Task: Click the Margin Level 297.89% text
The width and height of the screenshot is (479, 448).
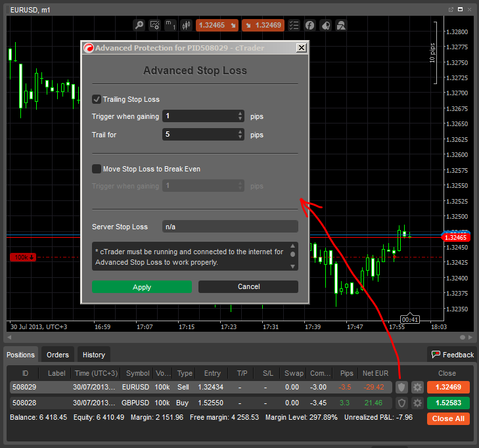Action: [x=302, y=417]
